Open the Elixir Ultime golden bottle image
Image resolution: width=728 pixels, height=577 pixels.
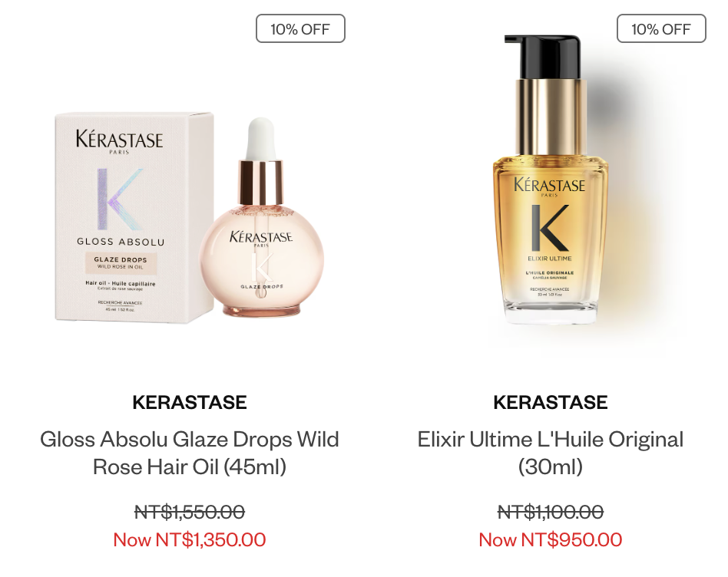(550, 180)
